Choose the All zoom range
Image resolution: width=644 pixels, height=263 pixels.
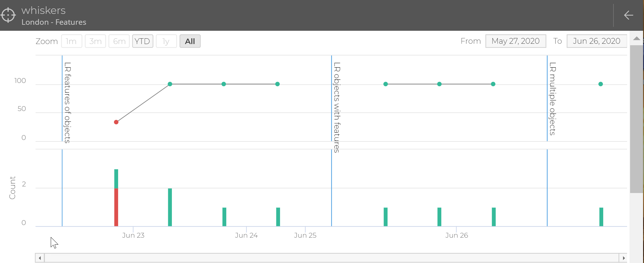[190, 41]
